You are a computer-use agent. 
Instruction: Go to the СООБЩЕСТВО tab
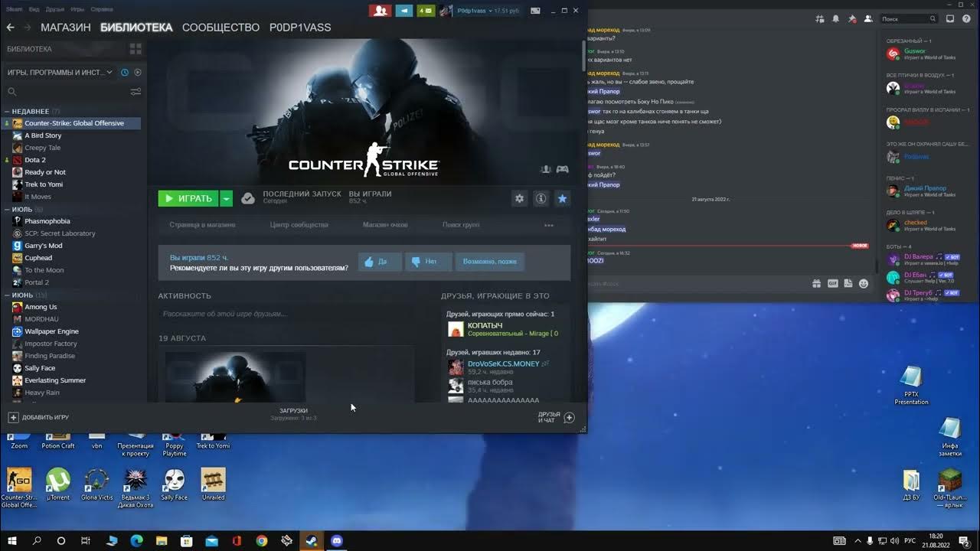tap(220, 28)
